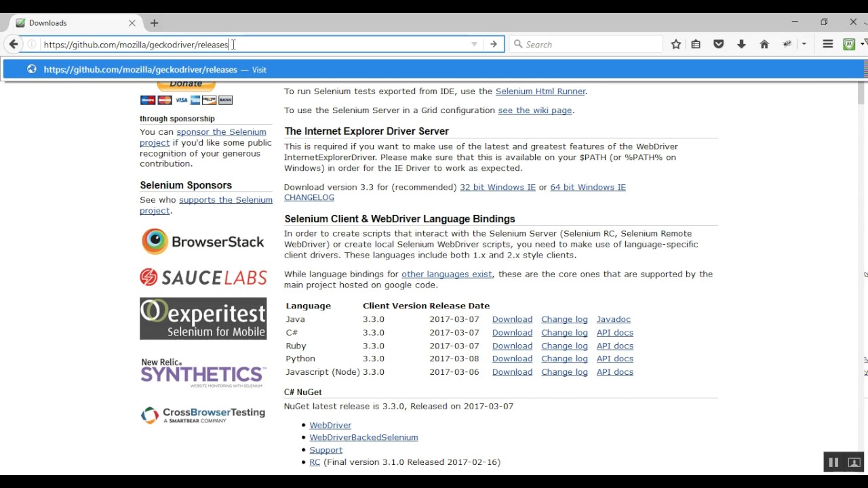The height and width of the screenshot is (488, 868).
Task: Restore down the browser window
Action: (x=824, y=22)
